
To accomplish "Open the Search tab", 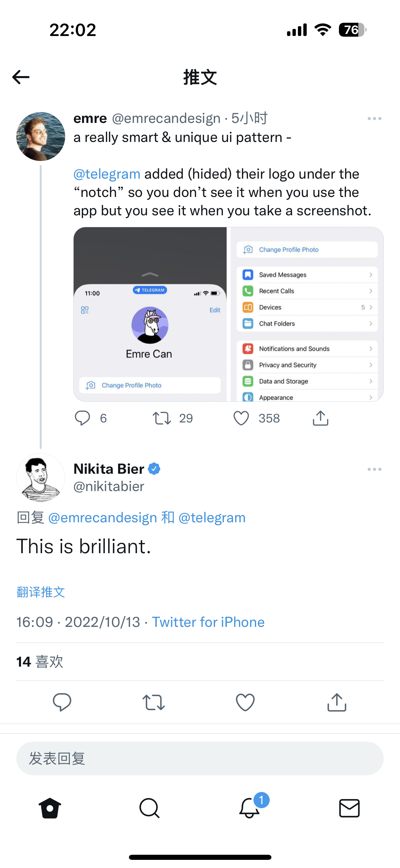I will click(x=149, y=808).
